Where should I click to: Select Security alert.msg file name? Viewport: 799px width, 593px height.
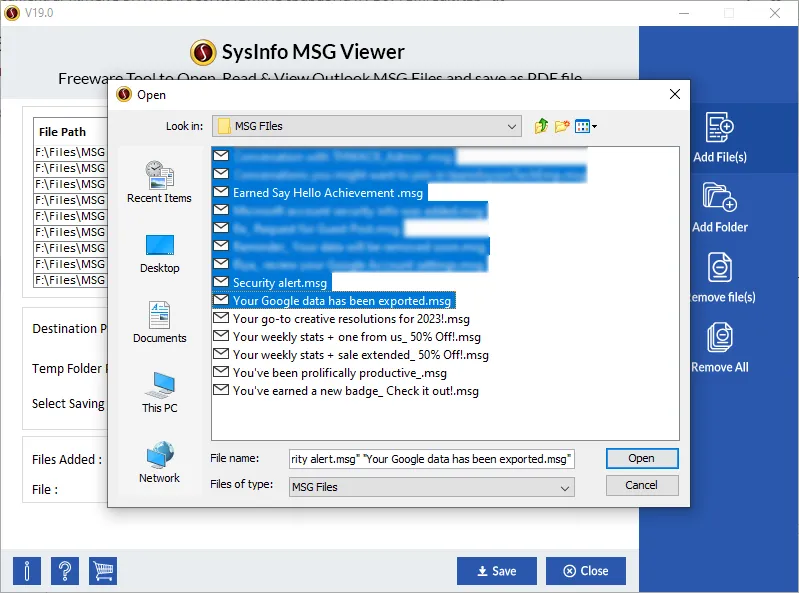(x=280, y=283)
